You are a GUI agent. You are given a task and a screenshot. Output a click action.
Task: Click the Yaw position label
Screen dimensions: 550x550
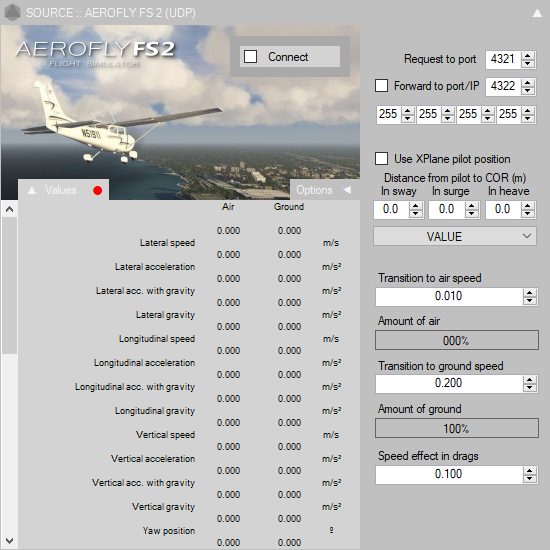point(169,531)
